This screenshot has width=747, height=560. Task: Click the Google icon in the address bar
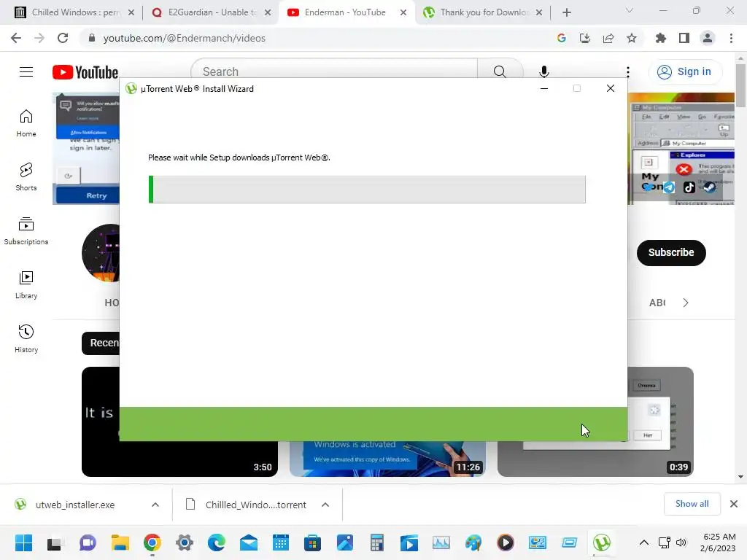pyautogui.click(x=561, y=38)
